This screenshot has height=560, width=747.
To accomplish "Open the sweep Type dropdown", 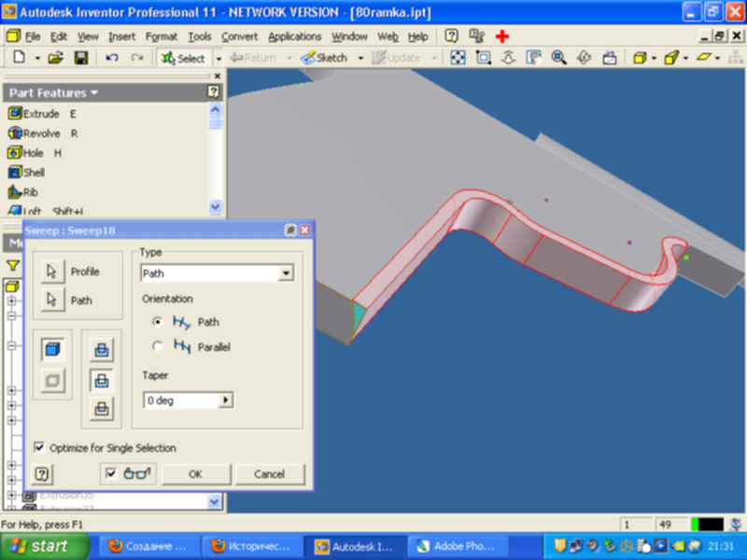I will [x=286, y=273].
